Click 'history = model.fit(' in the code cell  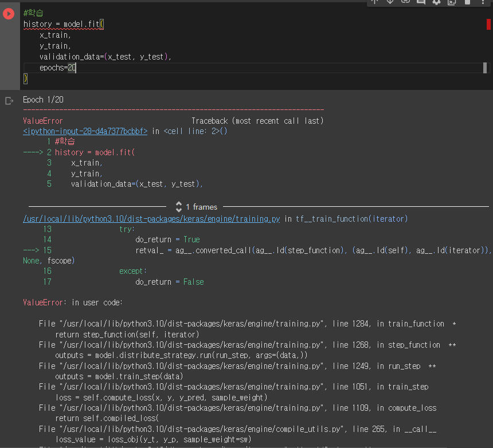point(64,24)
